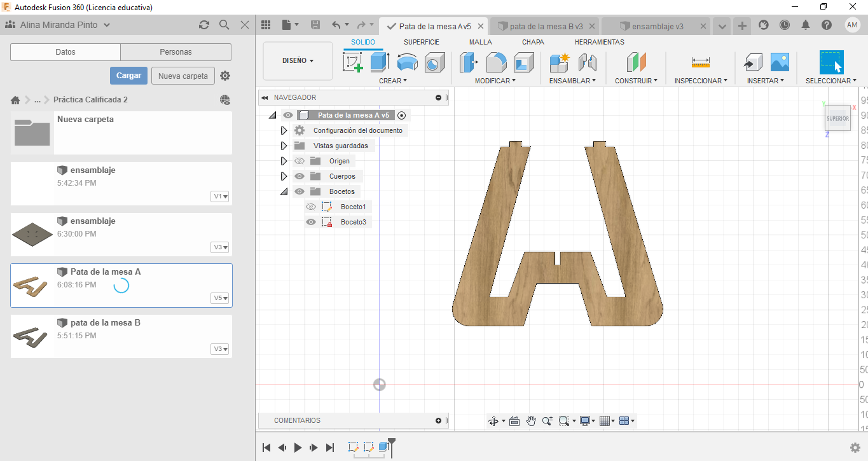Click the Nueva carpeta button
This screenshot has width=868, height=461.
[x=183, y=76]
